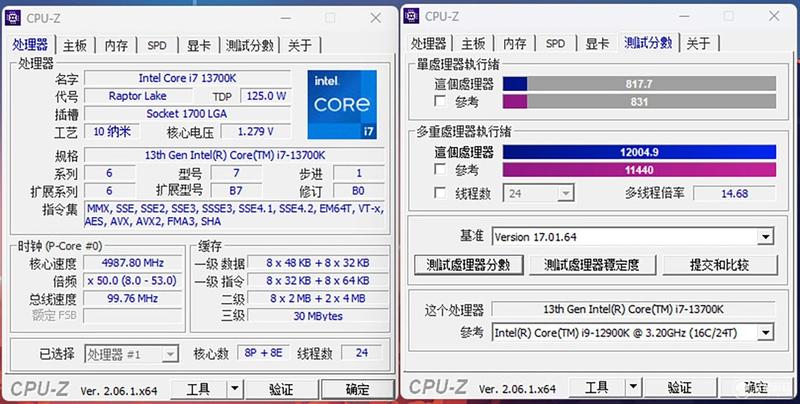Image resolution: width=800 pixels, height=404 pixels.
Task: Click multi-thread score bar 12004.9
Action: 639,152
